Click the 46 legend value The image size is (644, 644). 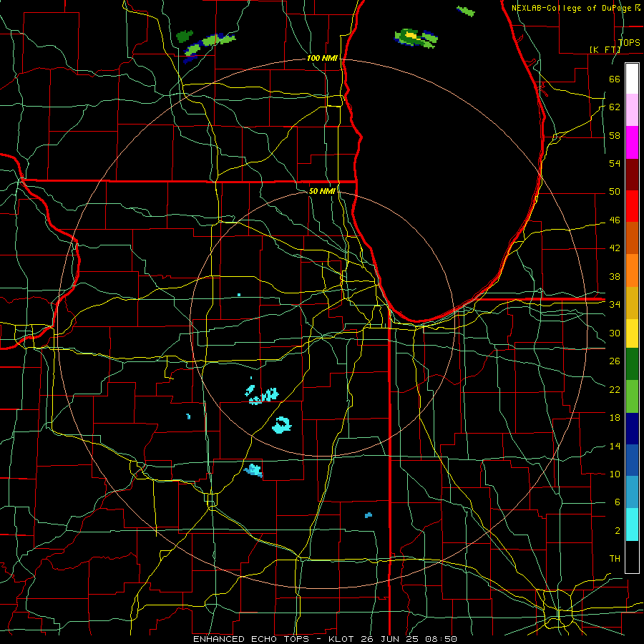[615, 220]
